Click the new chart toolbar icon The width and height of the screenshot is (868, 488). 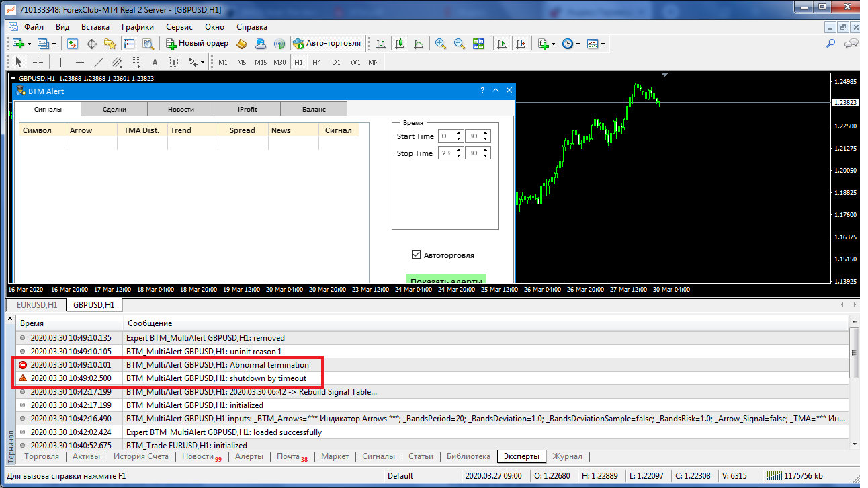tap(19, 44)
